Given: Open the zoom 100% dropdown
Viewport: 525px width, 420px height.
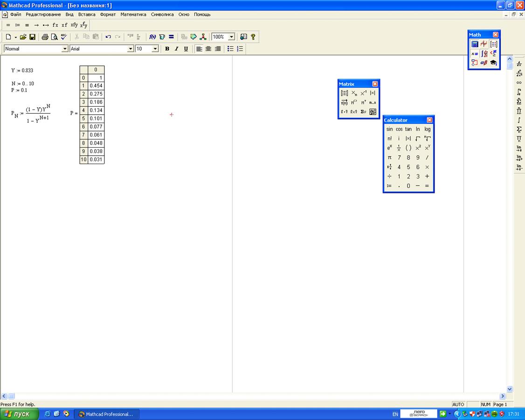Looking at the screenshot, I should pos(231,37).
